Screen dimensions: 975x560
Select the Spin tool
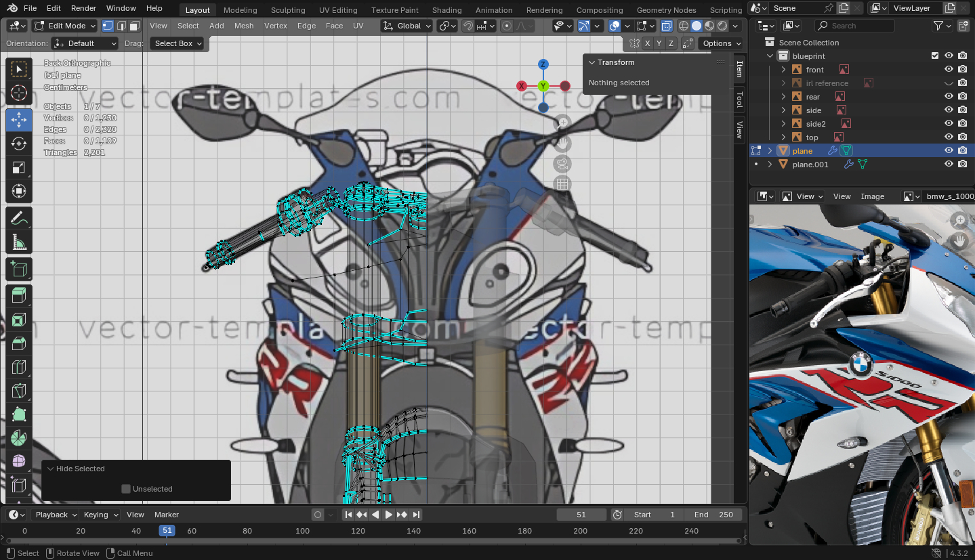(x=19, y=438)
